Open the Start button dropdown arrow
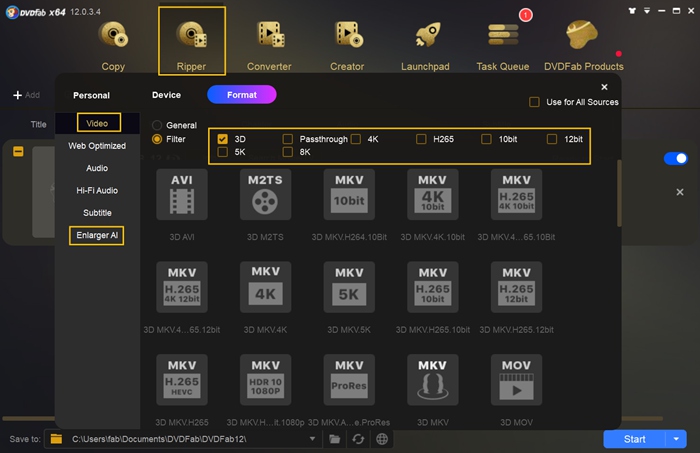The width and height of the screenshot is (700, 453). pyautogui.click(x=676, y=439)
